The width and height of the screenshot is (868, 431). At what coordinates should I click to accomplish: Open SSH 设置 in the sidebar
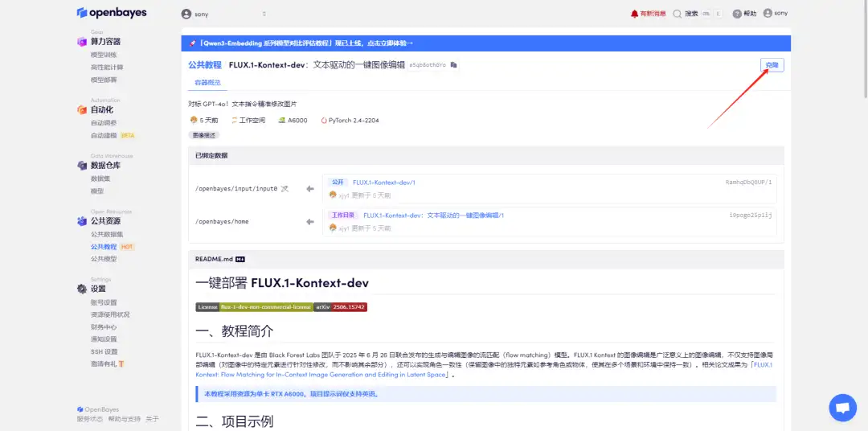coord(104,351)
